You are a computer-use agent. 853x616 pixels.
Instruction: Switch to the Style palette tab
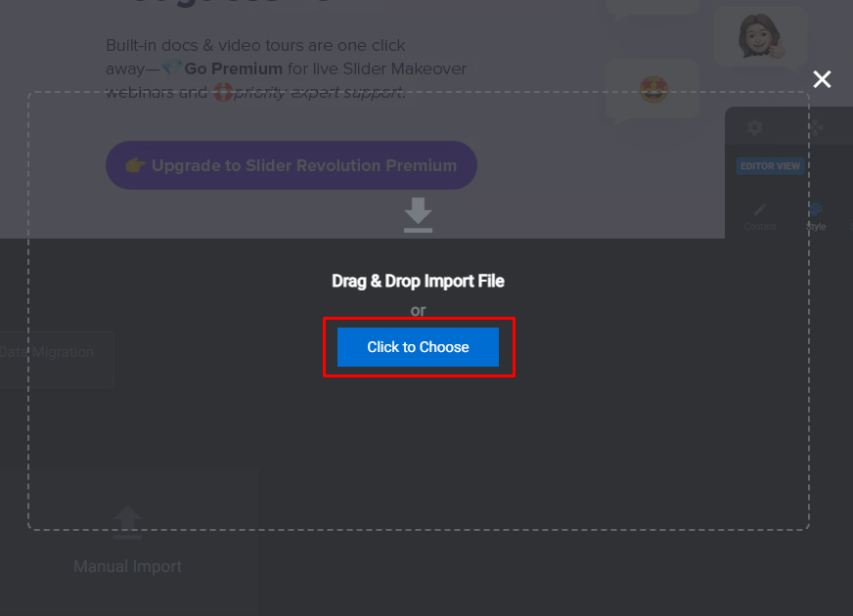[816, 217]
